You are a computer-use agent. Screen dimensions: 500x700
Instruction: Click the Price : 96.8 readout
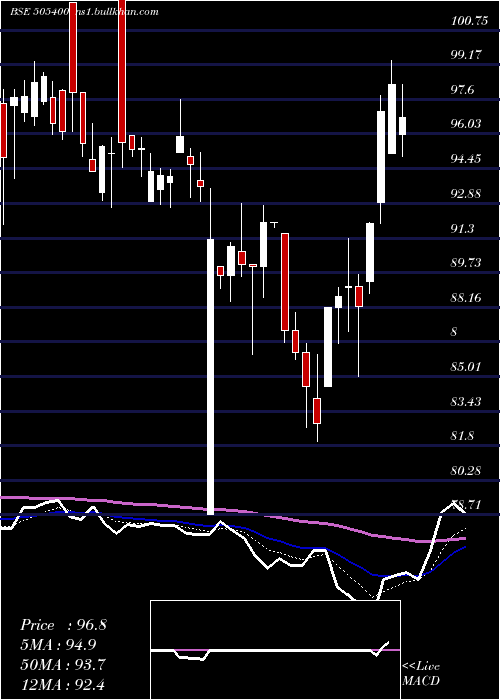click(x=63, y=625)
